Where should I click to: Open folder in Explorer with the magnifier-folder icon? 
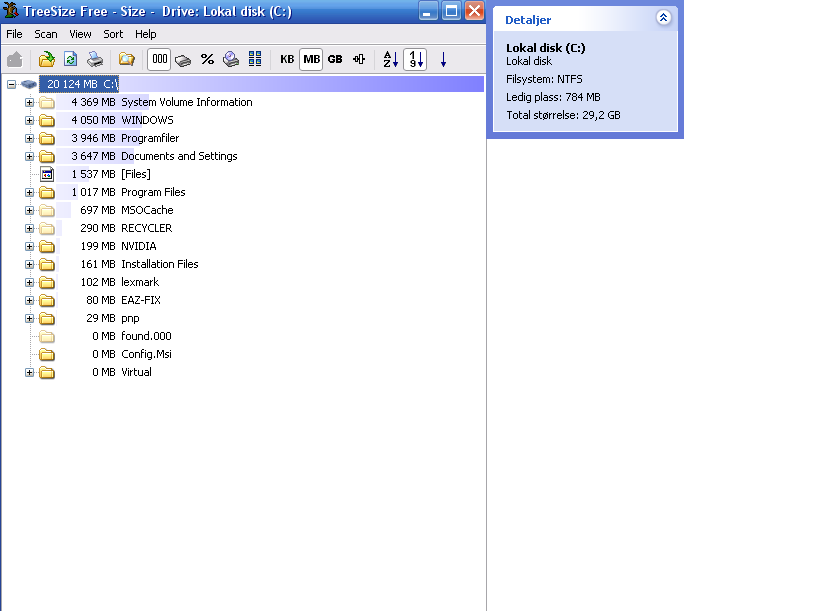(127, 59)
